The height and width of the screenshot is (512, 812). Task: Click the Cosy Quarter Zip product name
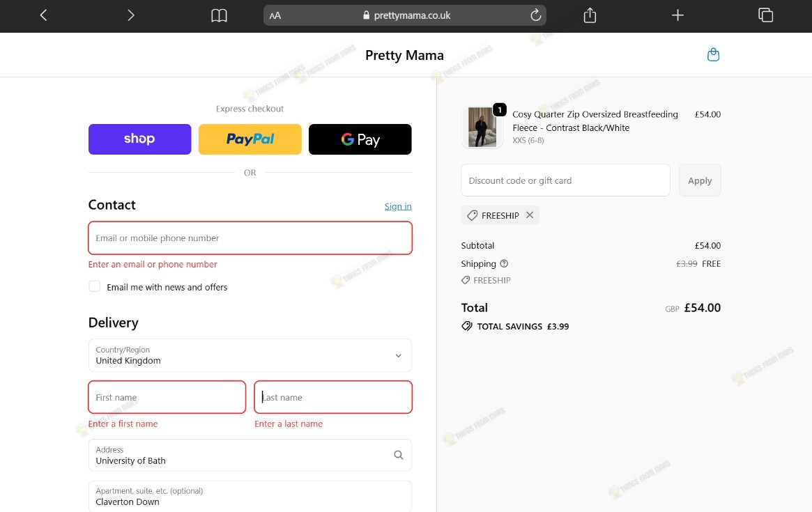595,121
